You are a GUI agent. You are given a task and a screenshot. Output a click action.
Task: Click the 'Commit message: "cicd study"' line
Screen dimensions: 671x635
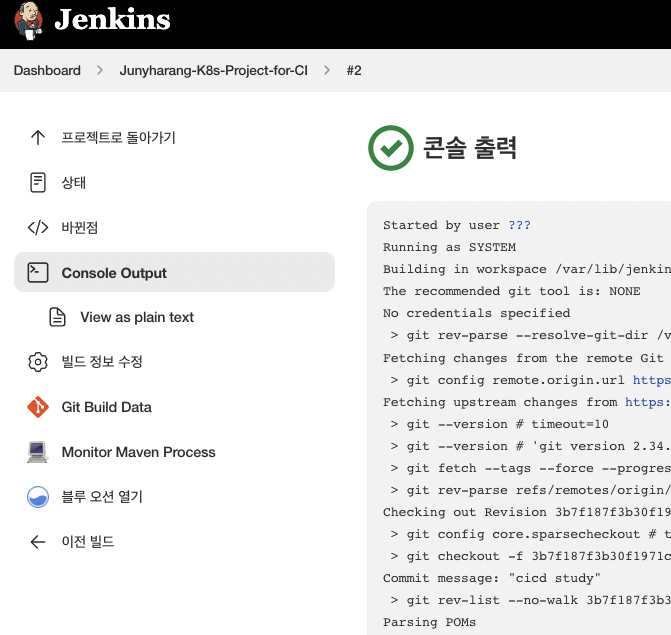(x=492, y=578)
